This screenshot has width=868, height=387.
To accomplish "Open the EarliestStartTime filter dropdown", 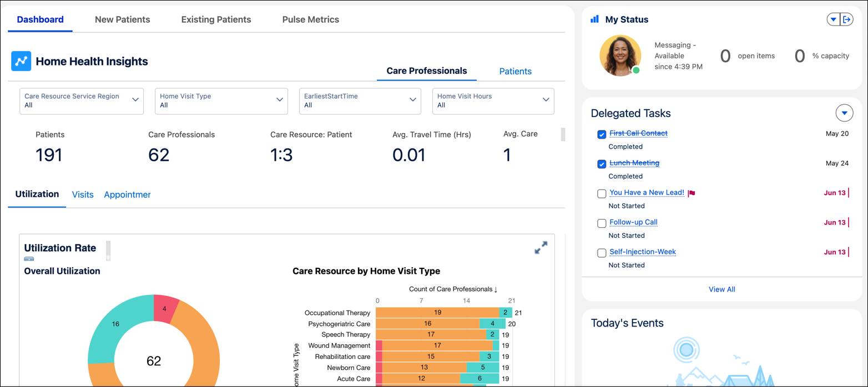I will tap(360, 101).
